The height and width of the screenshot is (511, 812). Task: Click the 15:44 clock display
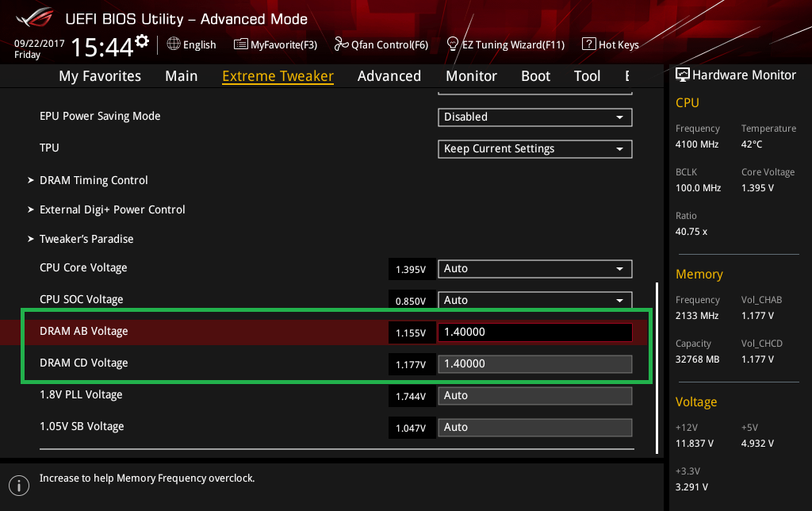(102, 48)
